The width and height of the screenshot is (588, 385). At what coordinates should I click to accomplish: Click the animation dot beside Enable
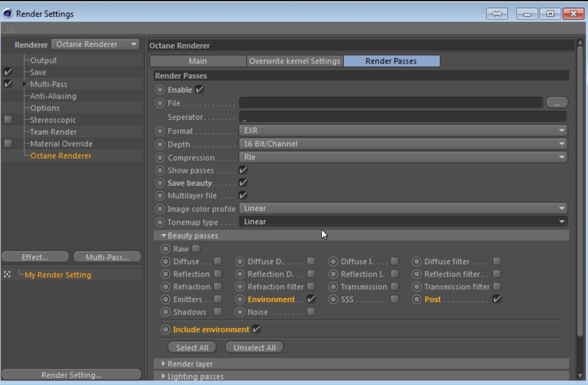160,90
